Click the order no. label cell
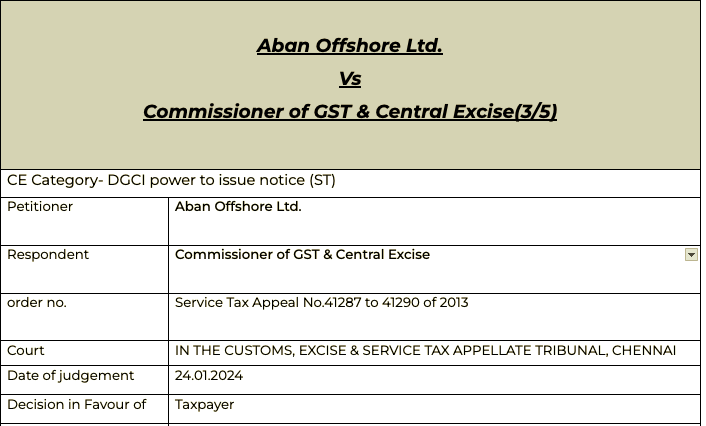Image resolution: width=706 pixels, height=426 pixels. point(85,317)
